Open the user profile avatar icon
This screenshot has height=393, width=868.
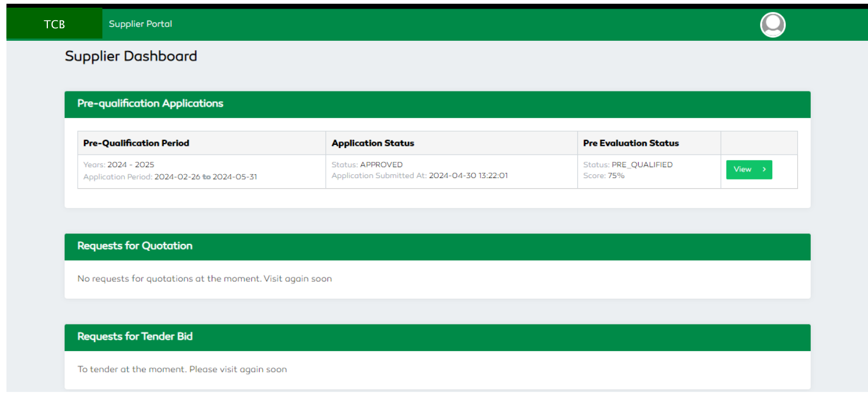(772, 24)
